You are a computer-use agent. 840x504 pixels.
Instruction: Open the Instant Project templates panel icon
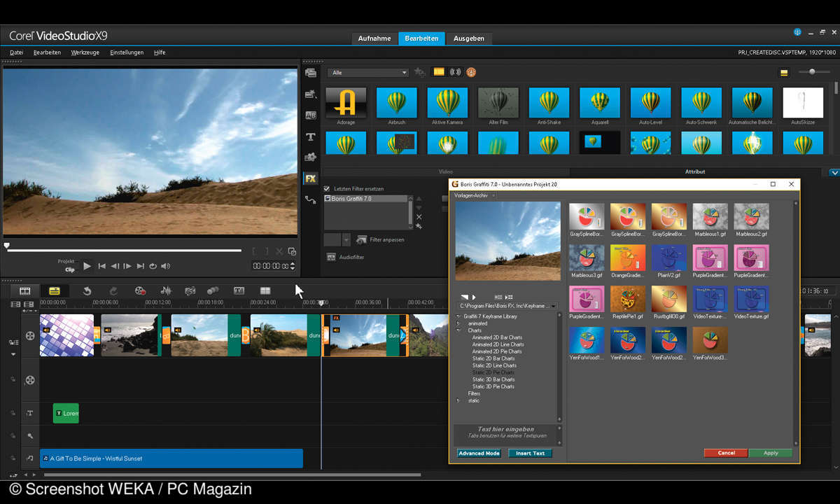311,94
